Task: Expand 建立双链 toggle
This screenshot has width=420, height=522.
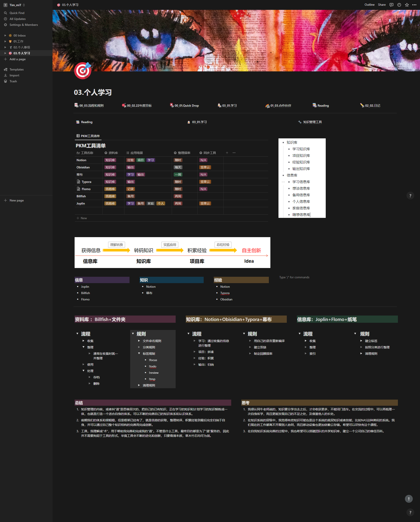Action: 250,347
